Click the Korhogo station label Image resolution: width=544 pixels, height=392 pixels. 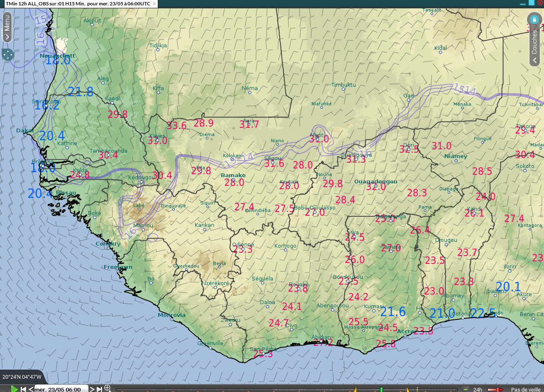click(x=285, y=246)
